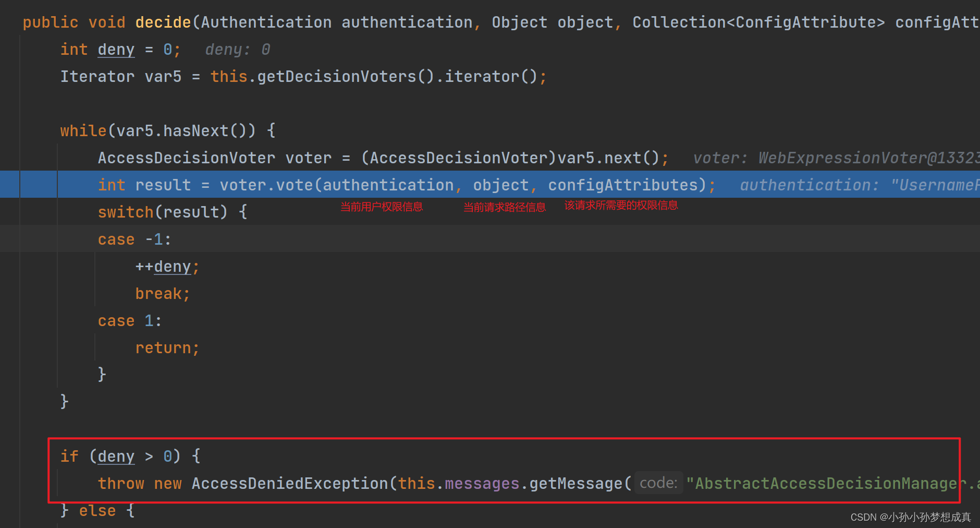
Task: Click the 'return;' statement
Action: point(167,348)
